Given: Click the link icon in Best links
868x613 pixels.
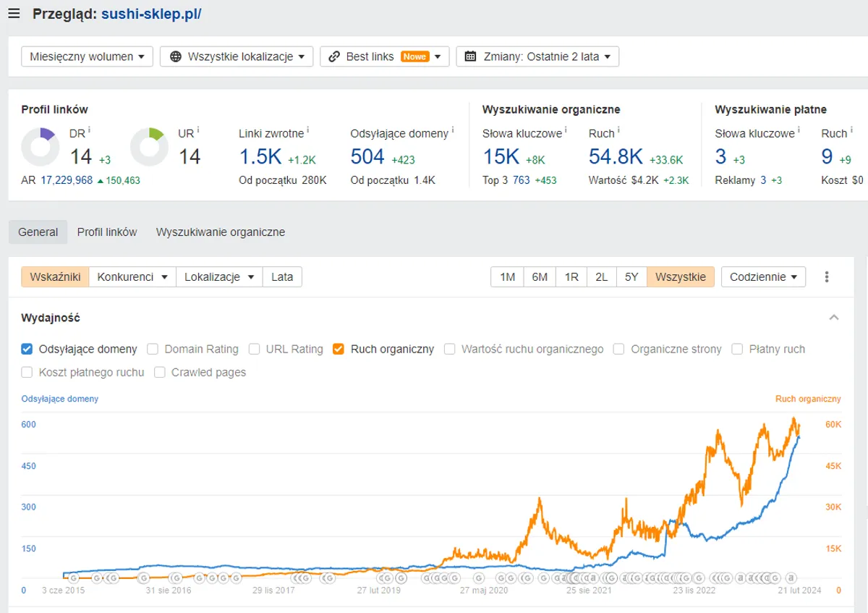Looking at the screenshot, I should tap(334, 56).
